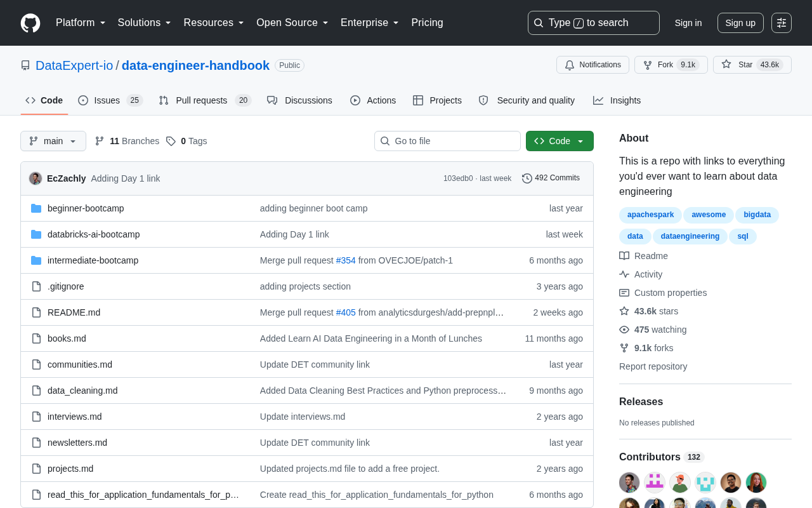Screen dimensions: 812x508
Task: Open the communities.md file
Action: click(x=80, y=364)
